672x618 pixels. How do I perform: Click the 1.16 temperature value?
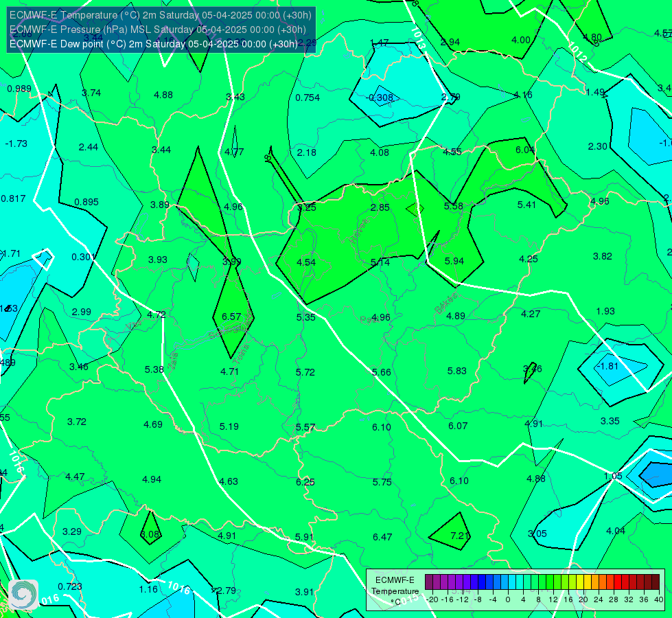[148, 589]
